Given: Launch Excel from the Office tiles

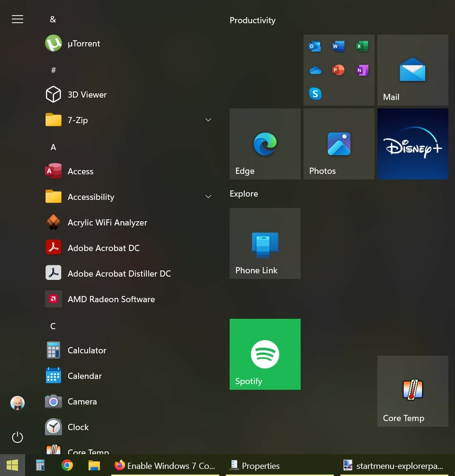Looking at the screenshot, I should [x=362, y=46].
